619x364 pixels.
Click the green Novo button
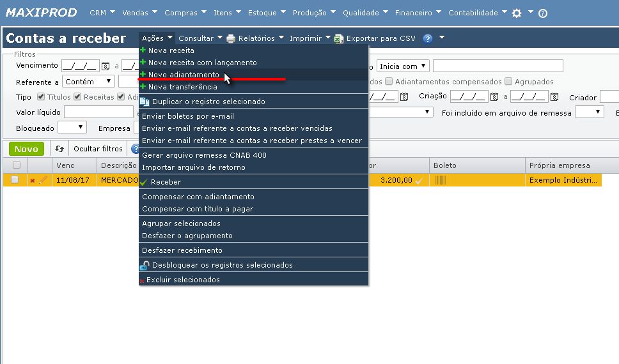tap(26, 149)
